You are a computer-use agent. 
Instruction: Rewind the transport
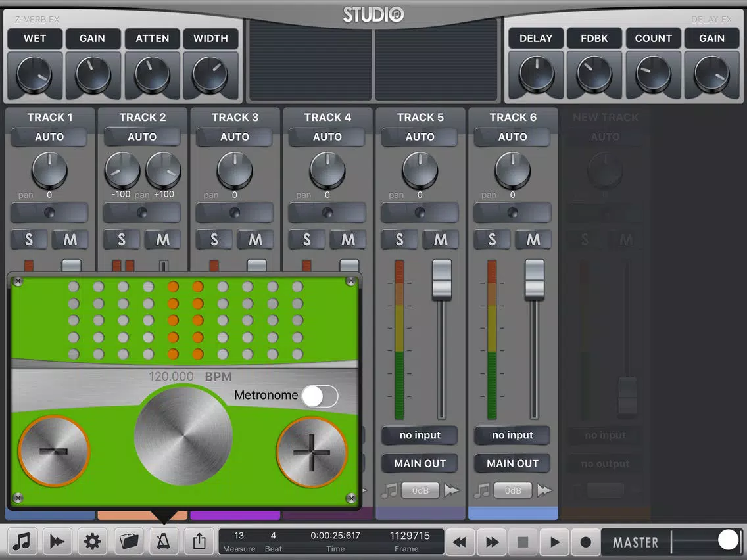pyautogui.click(x=460, y=542)
